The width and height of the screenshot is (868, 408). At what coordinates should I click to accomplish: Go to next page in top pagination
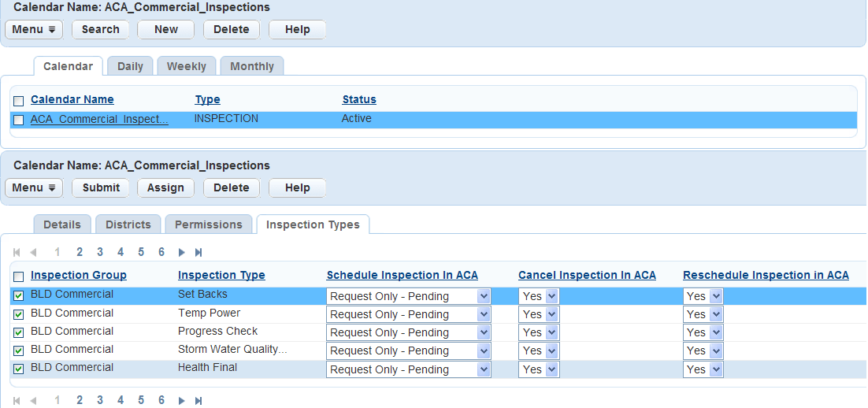coord(181,253)
